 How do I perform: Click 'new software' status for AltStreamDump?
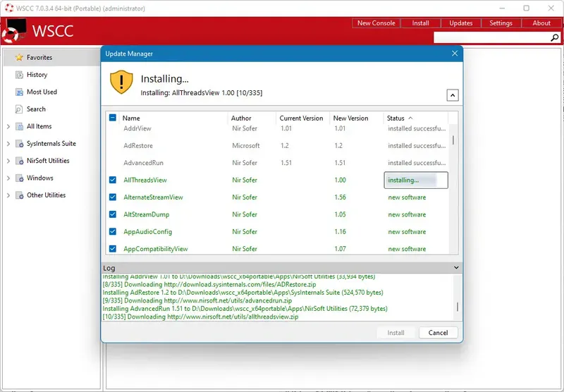[407, 214]
